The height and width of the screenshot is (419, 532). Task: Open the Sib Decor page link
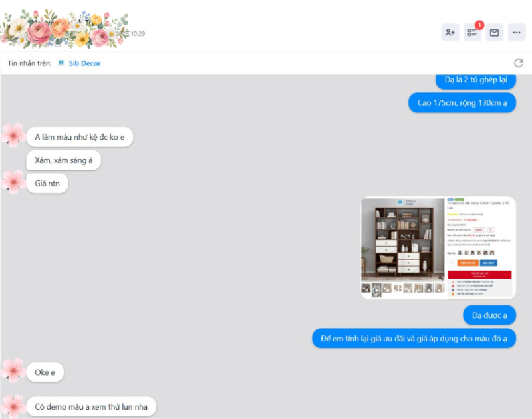(84, 63)
